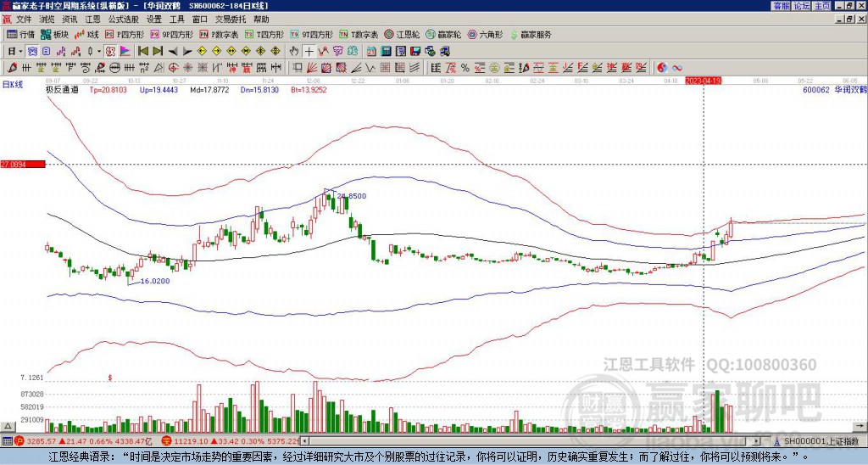Image resolution: width=868 pixels, height=465 pixels.
Task: Select the hand pan tool
Action: coord(294,51)
